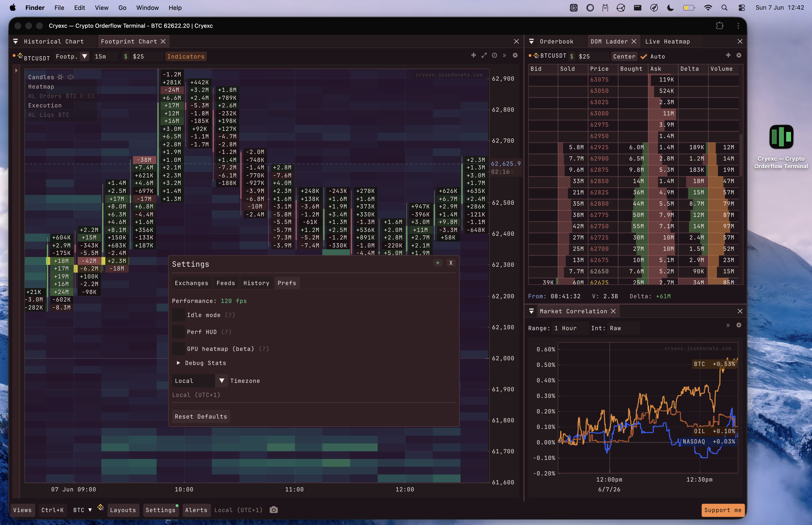Viewport: 812px width, 525px height.
Task: Click the Int: Raw interval selector
Action: click(x=623, y=328)
